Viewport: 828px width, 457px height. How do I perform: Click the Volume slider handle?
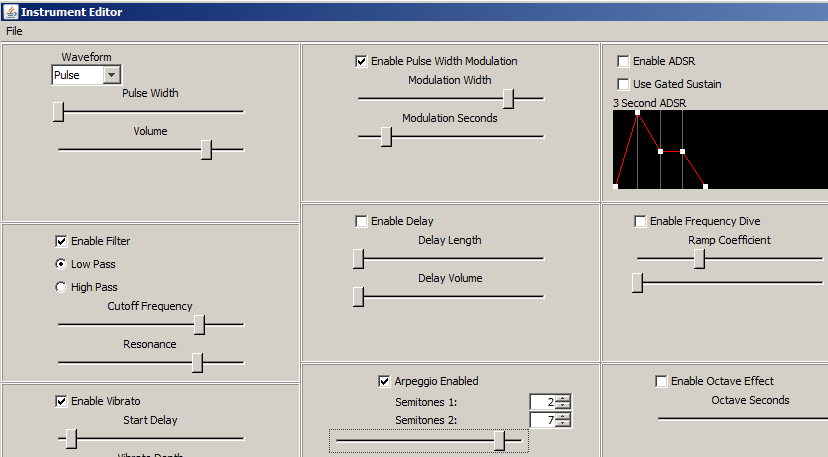click(x=206, y=149)
